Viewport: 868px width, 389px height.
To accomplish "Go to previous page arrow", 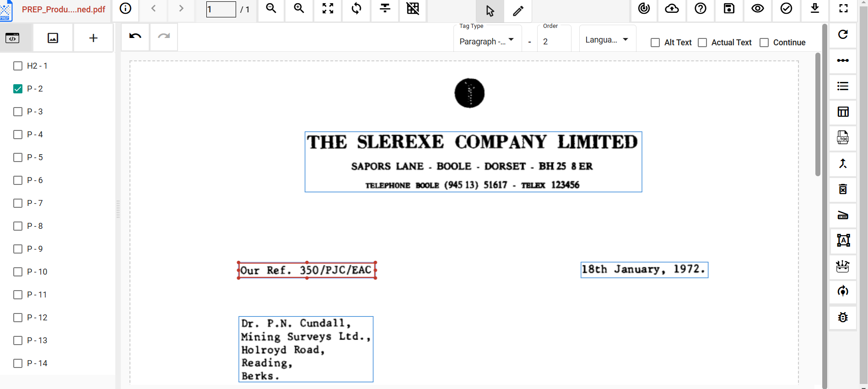I will pos(154,8).
